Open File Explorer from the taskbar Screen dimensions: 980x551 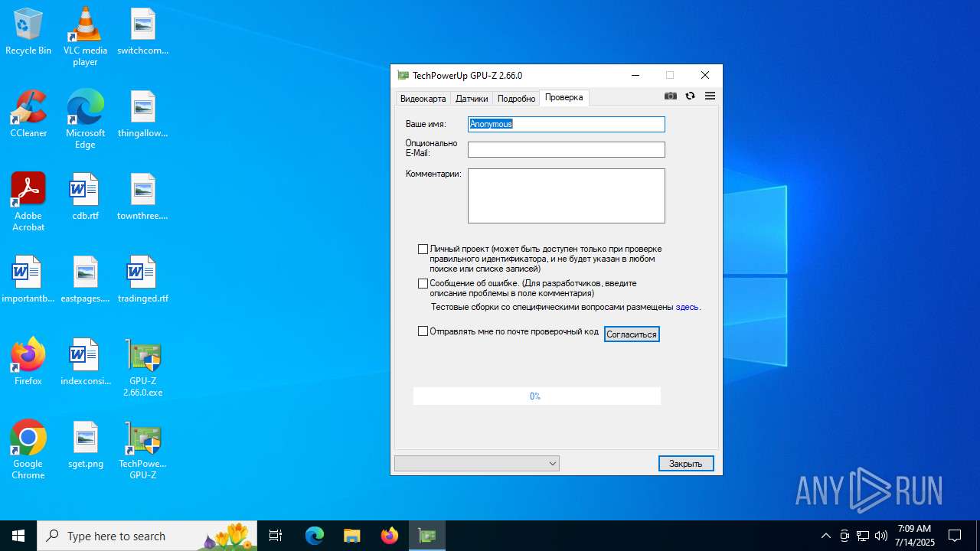[x=352, y=536]
